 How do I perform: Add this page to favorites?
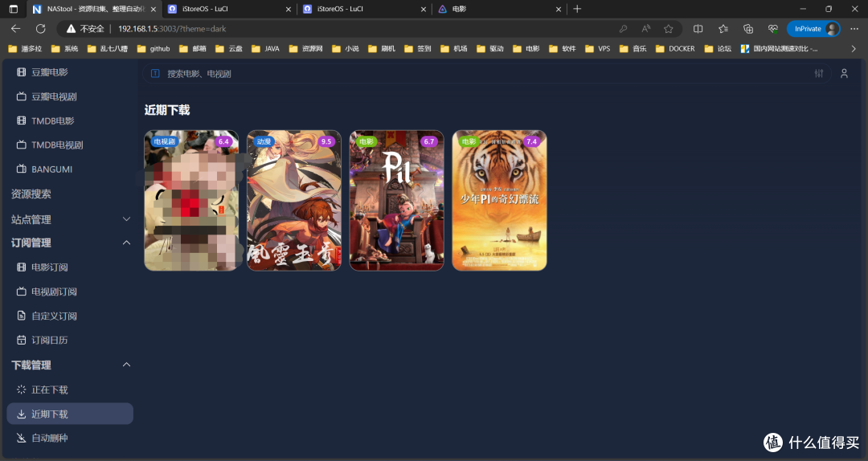click(x=669, y=29)
